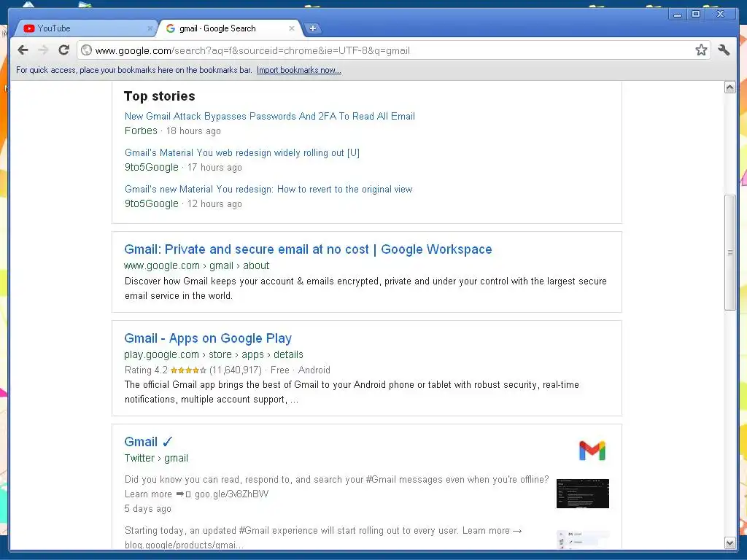Click the vertical scrollbar thumb
The width and height of the screenshot is (747, 560).
click(x=729, y=252)
